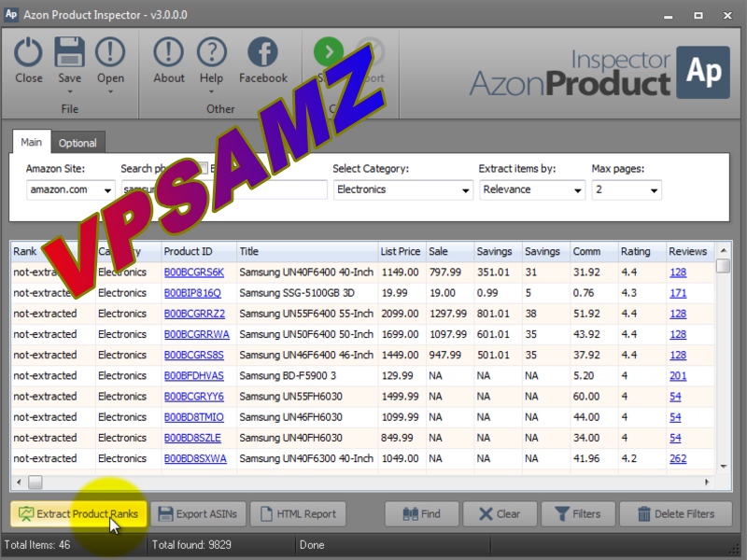747x560 pixels.
Task: Click the Clear button
Action: point(500,514)
